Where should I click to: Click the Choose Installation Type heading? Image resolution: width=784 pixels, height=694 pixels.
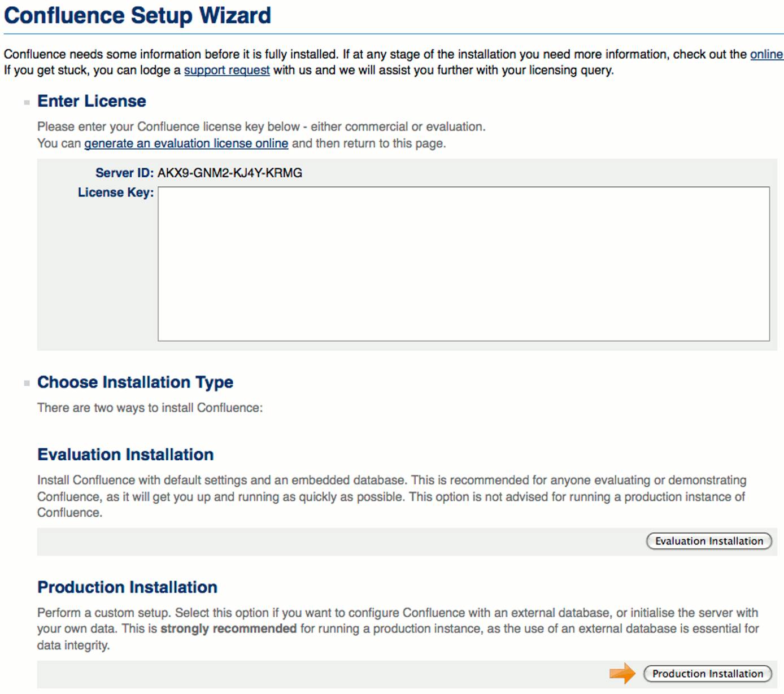134,382
